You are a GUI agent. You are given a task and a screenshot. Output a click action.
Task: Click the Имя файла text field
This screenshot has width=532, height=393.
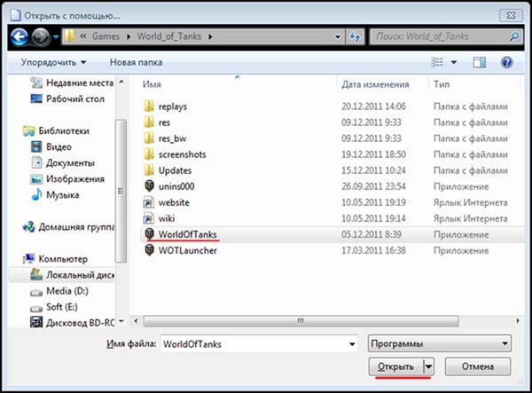pyautogui.click(x=257, y=342)
